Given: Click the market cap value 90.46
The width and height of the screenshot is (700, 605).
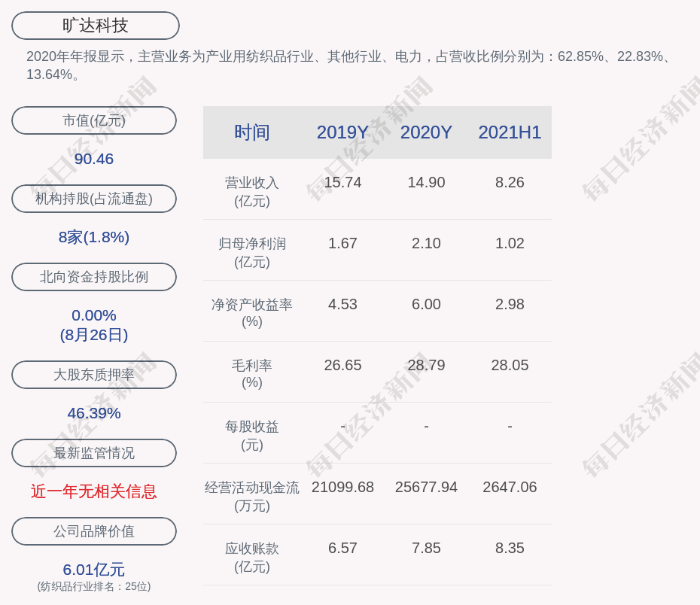Looking at the screenshot, I should pos(93,159).
